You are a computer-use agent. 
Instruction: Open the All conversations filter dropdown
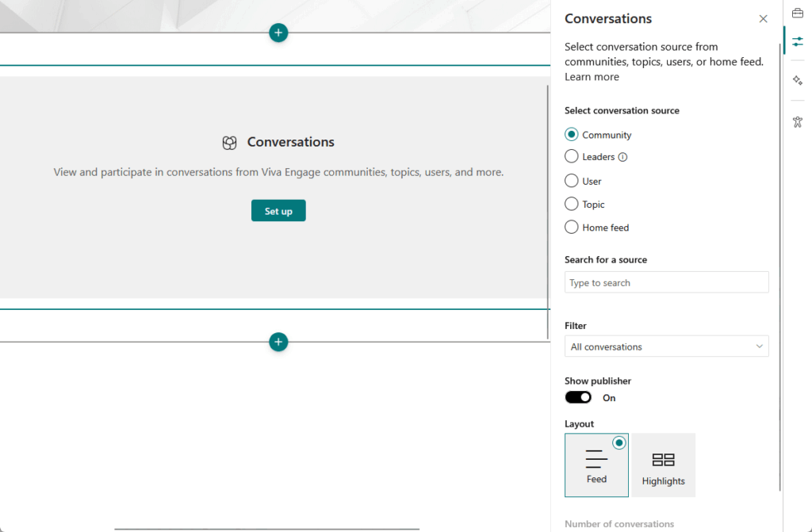point(666,346)
